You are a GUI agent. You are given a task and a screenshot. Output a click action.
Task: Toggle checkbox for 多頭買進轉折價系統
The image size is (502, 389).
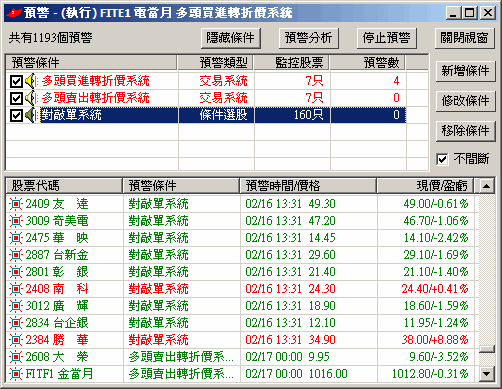pyautogui.click(x=16, y=81)
